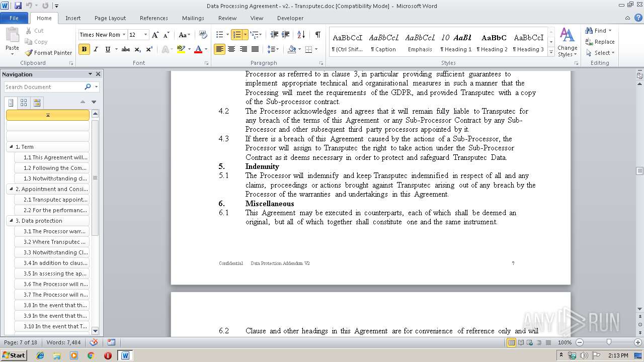
Task: Click the Search Document input field
Action: 43,87
